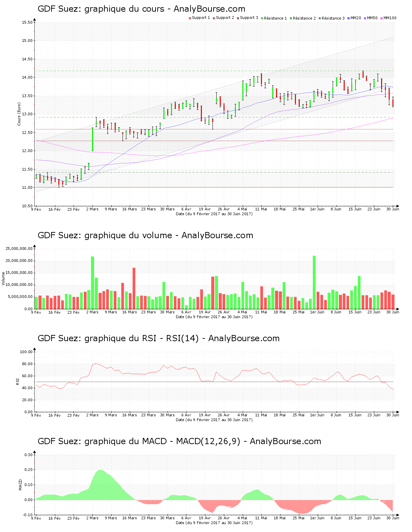Click the Résistance 1 legend entry
412x532 pixels.
(274, 18)
